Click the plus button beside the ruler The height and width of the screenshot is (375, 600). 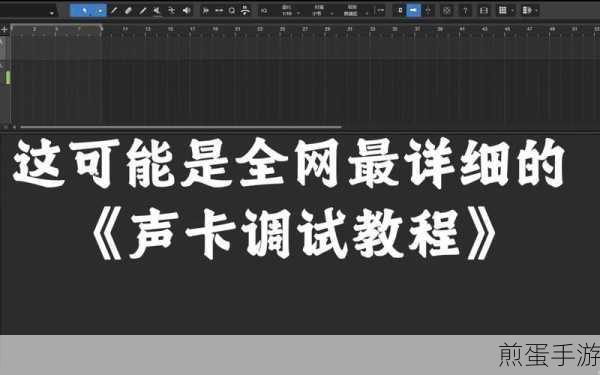pyautogui.click(x=4, y=29)
